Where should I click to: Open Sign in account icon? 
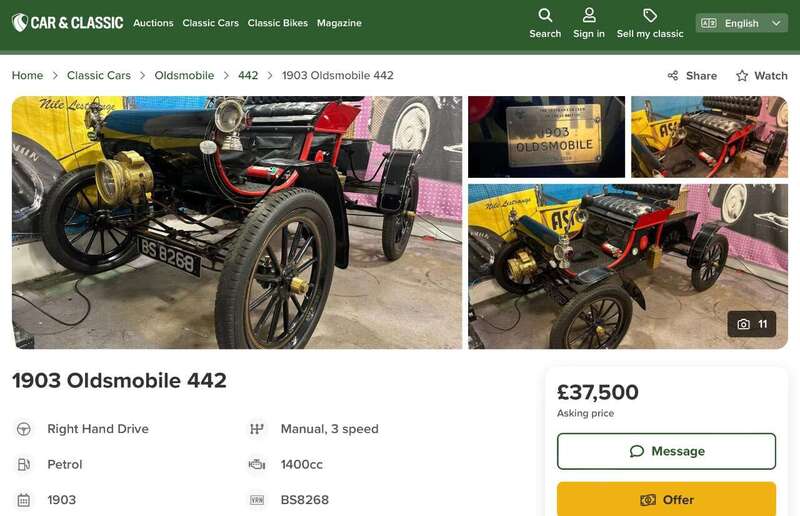pos(589,16)
